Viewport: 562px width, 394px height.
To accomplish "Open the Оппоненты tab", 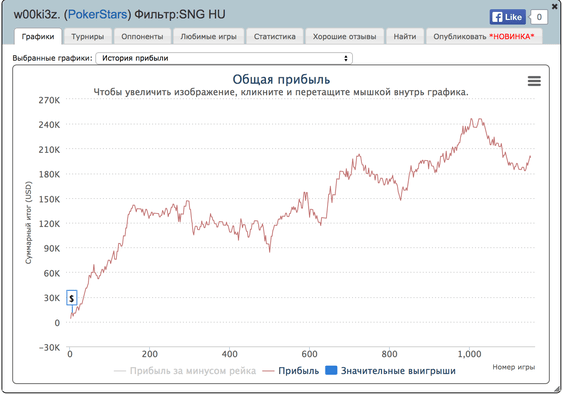I will tap(142, 37).
